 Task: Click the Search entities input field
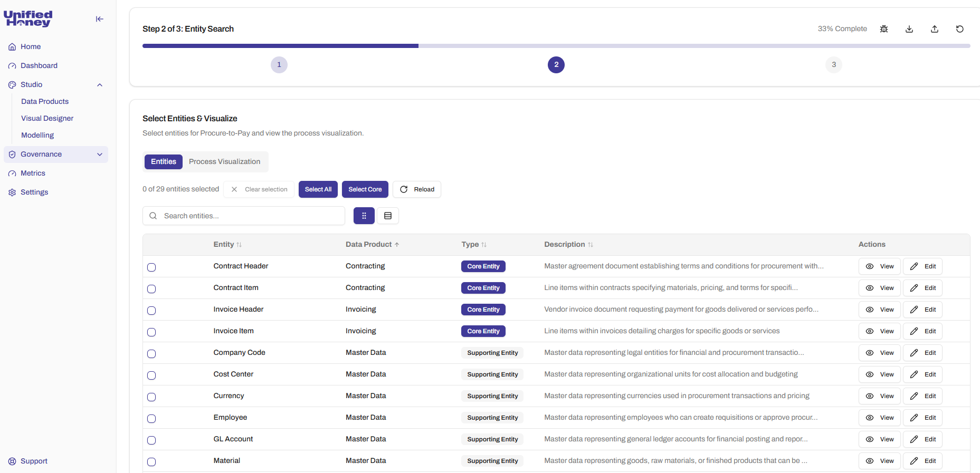point(244,216)
